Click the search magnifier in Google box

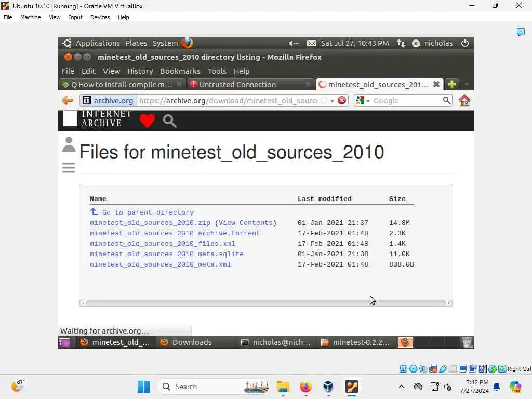click(446, 100)
